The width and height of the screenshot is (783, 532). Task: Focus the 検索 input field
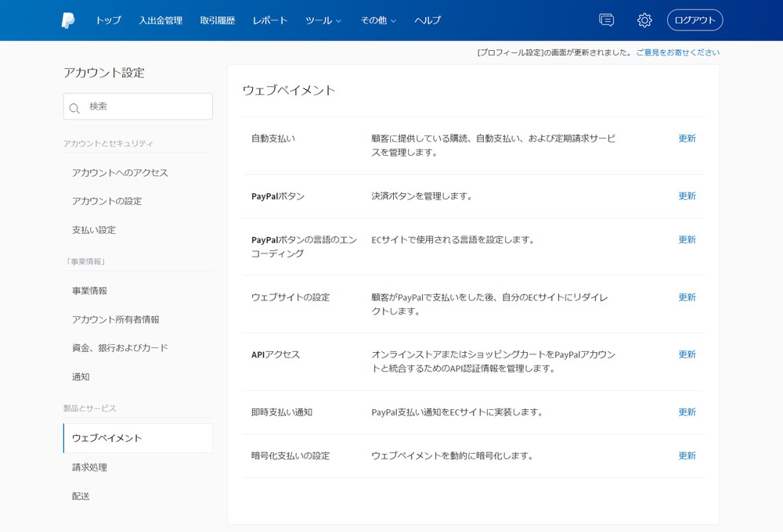tap(138, 106)
